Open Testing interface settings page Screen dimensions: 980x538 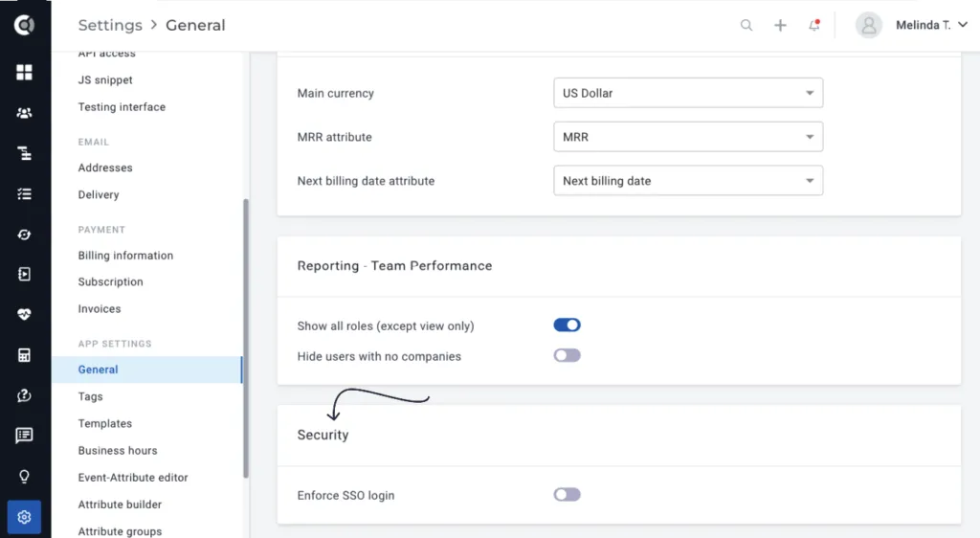(x=122, y=107)
